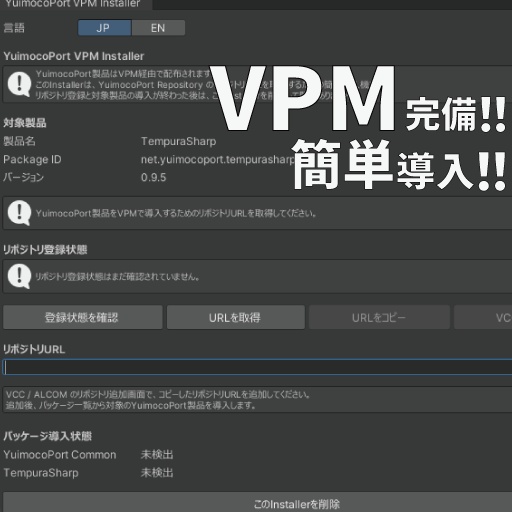Focus the リポジトリURL input field

(x=258, y=367)
